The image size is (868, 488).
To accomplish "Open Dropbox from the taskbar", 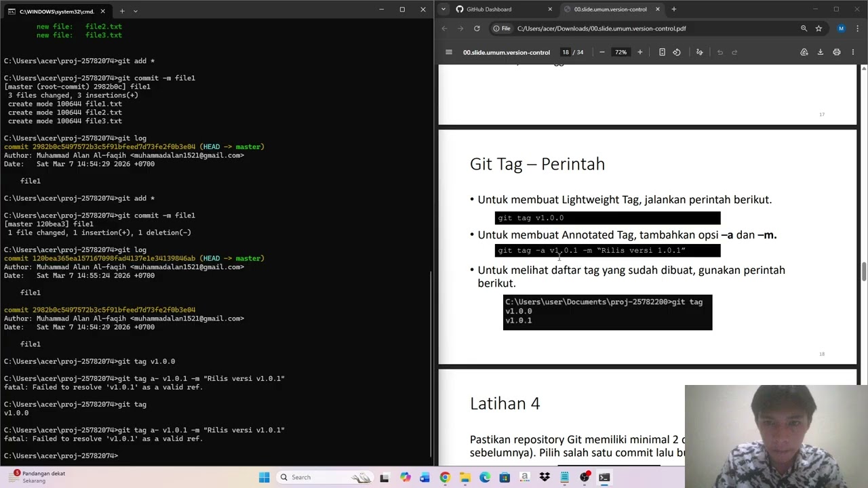I will 545,477.
